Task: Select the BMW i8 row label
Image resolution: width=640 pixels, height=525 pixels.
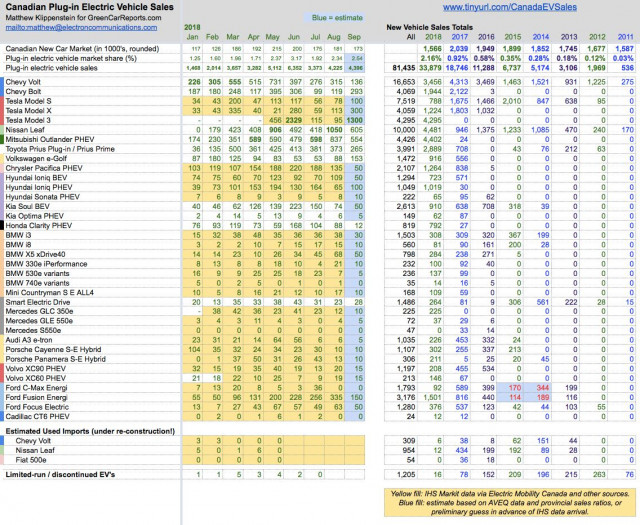Action: (18, 245)
